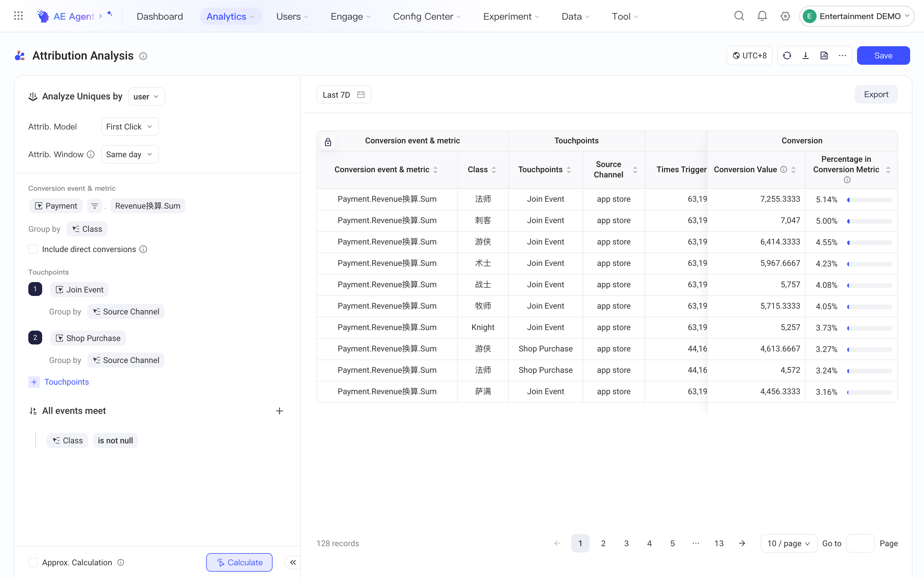Open the 10 / page size dropdown
The image size is (924, 578).
point(789,543)
